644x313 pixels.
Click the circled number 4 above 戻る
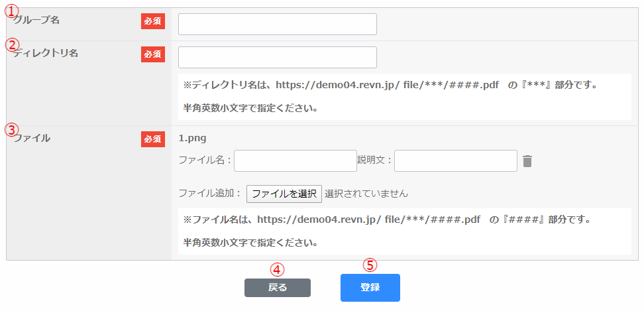point(278,270)
